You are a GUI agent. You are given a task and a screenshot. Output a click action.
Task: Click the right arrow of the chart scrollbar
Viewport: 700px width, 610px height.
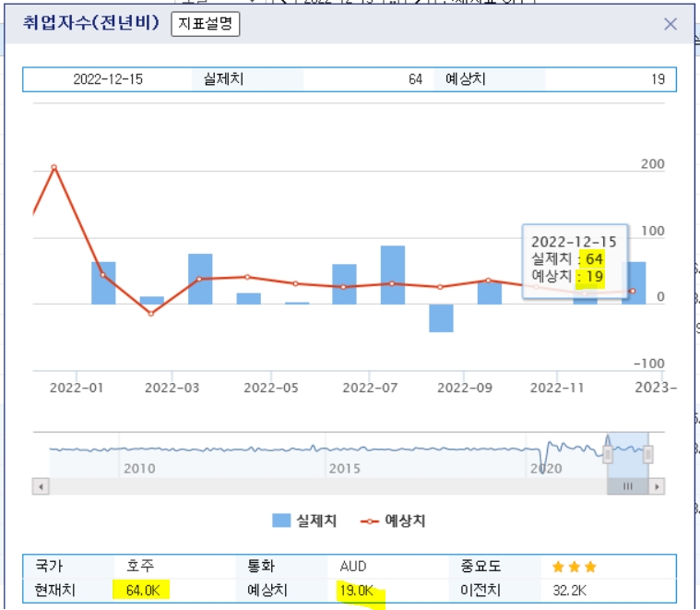657,486
